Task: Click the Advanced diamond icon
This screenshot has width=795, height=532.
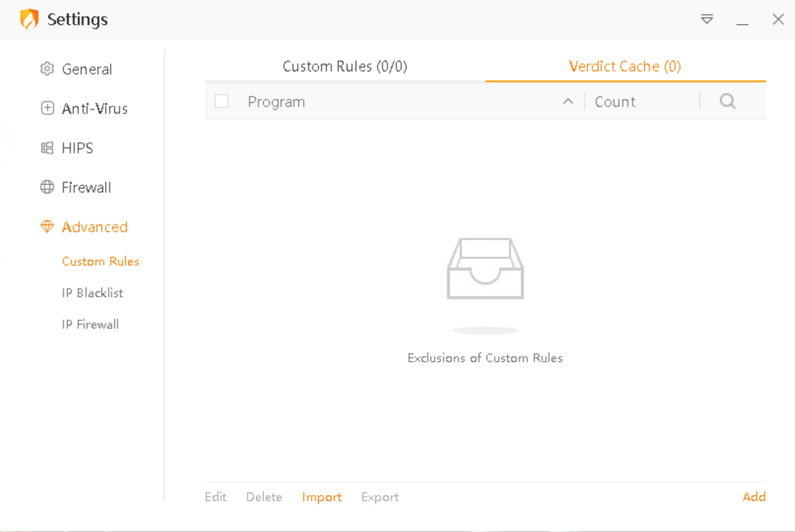Action: point(47,227)
